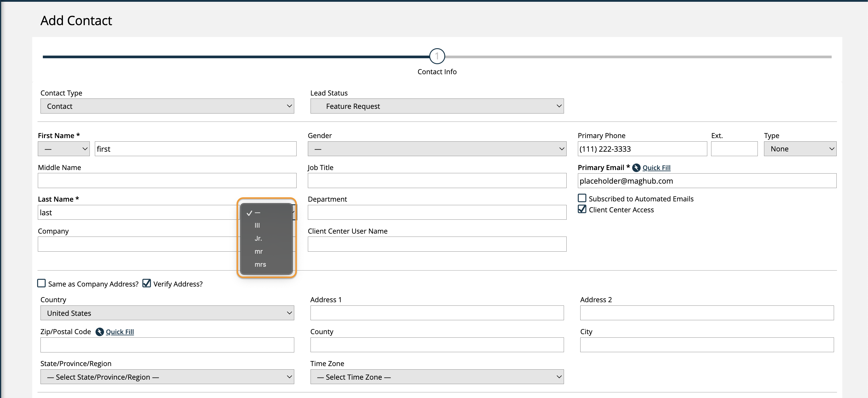Check Same as Company Address box

pos(41,283)
